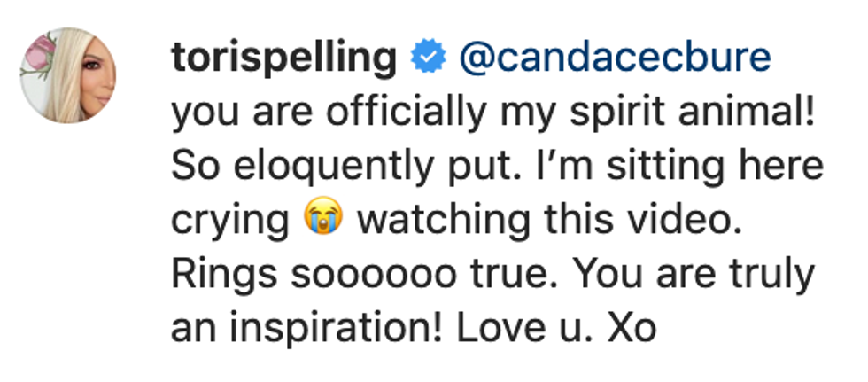Click the closing "Xo" sign-off
Screen dimensions: 868x382
630,327
